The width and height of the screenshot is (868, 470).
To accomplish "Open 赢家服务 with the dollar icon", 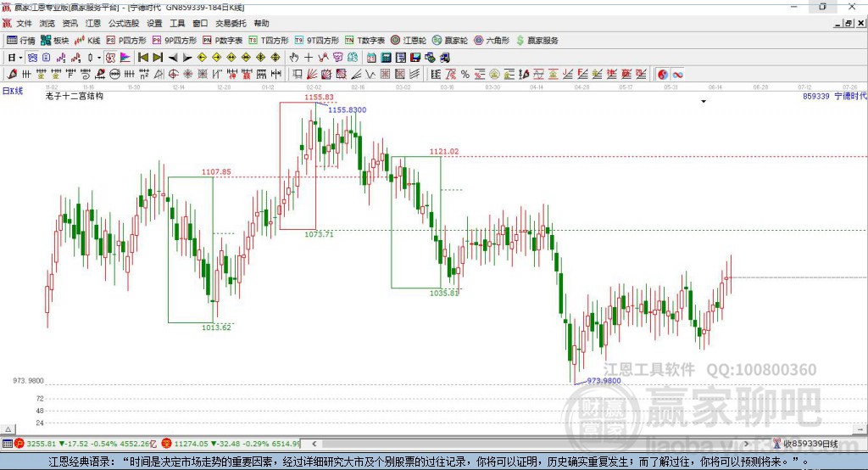I will pyautogui.click(x=537, y=41).
